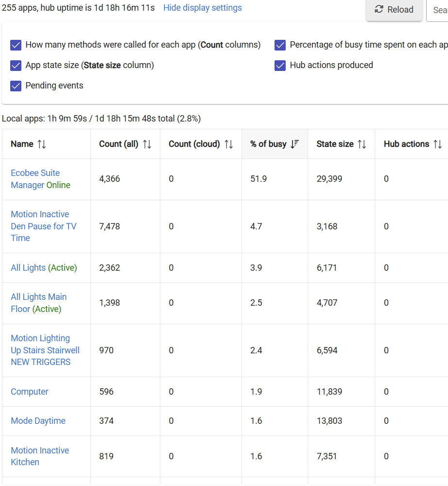Open the Computer app link
Screen dimensions: 448x486
click(30, 392)
